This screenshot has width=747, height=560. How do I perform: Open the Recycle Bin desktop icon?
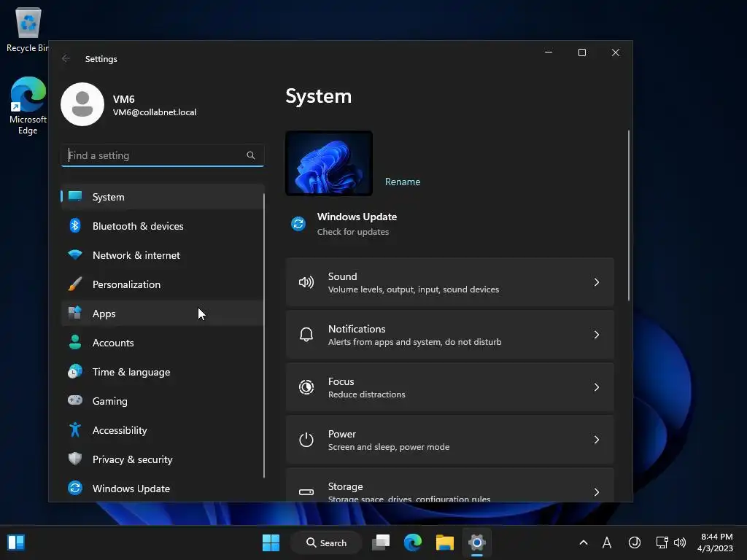[x=28, y=29]
